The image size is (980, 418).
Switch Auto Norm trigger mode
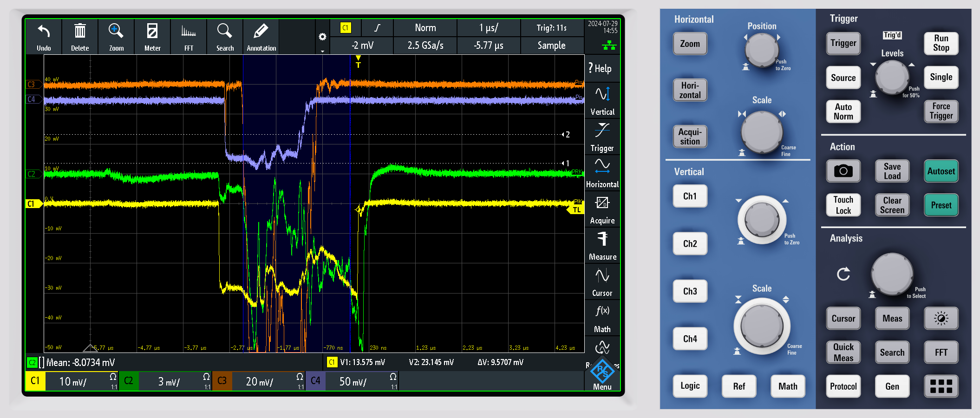(843, 112)
